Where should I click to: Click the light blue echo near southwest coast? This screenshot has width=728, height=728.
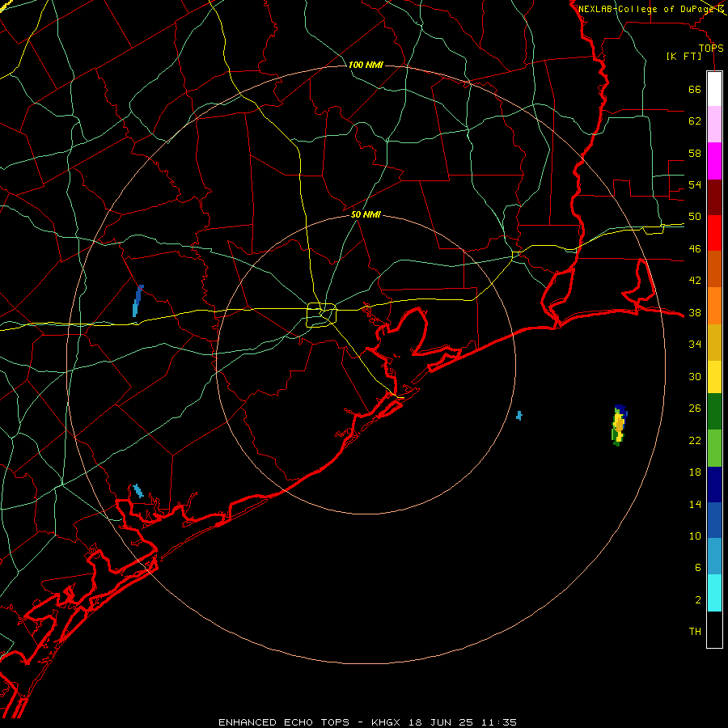click(x=138, y=491)
